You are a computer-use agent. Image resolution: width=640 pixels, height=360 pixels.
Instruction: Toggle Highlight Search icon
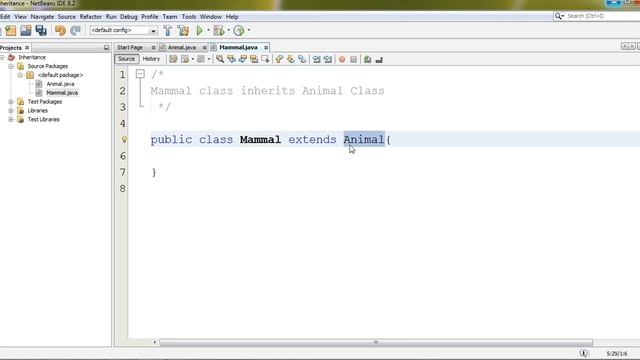tap(254, 60)
